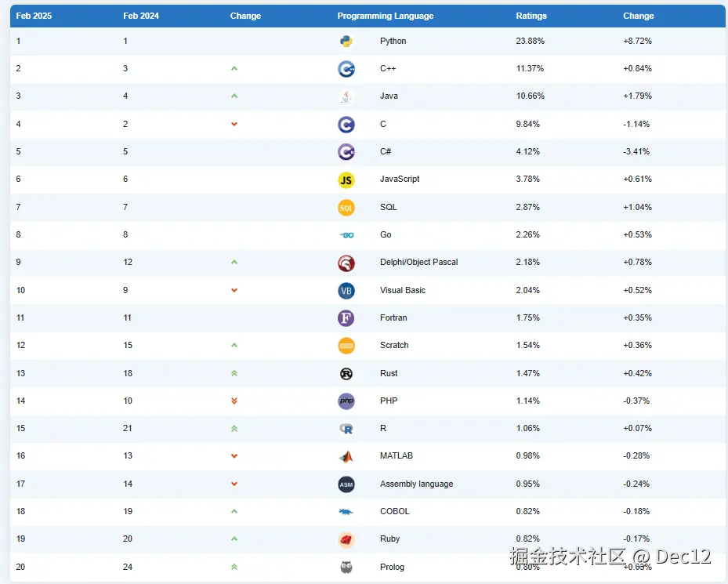Click the double up arrow beside Rust
This screenshot has width=728, height=584.
234,374
